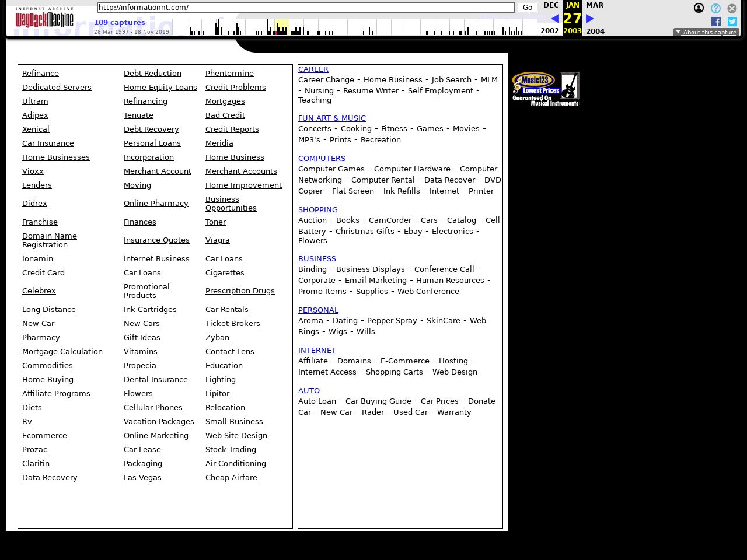
Task: Share capture on Facebook
Action: pos(716,22)
